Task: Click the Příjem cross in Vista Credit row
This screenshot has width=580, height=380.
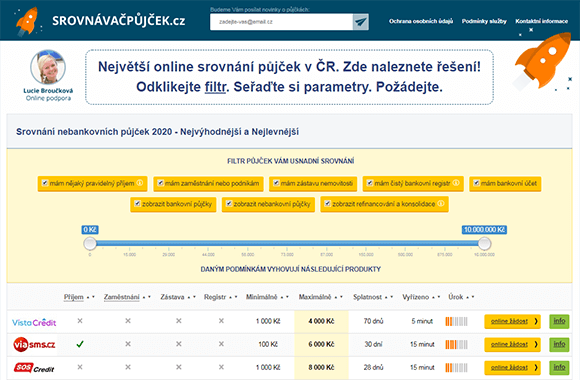Action: click(x=80, y=321)
